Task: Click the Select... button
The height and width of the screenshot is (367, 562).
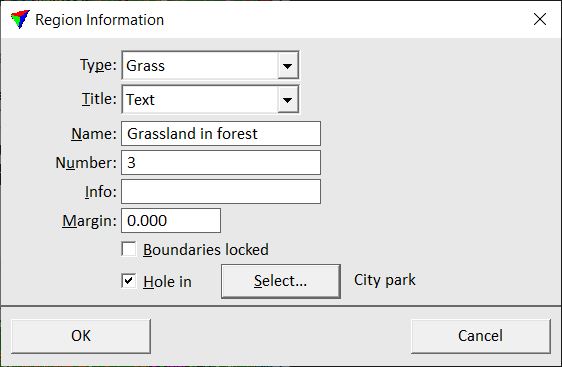Action: [x=281, y=281]
